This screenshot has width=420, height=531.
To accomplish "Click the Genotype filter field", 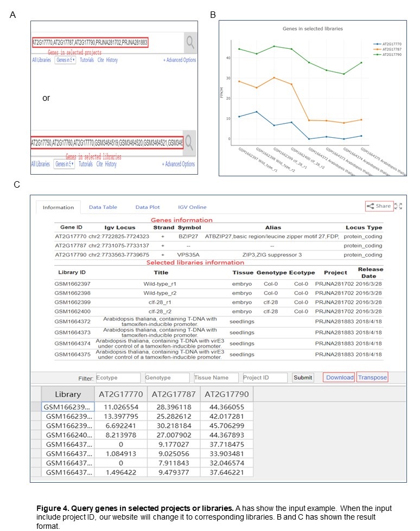I will point(167,378).
